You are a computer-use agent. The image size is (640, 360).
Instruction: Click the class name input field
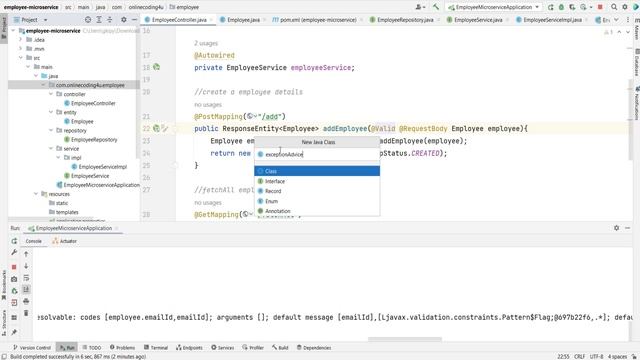(x=317, y=154)
